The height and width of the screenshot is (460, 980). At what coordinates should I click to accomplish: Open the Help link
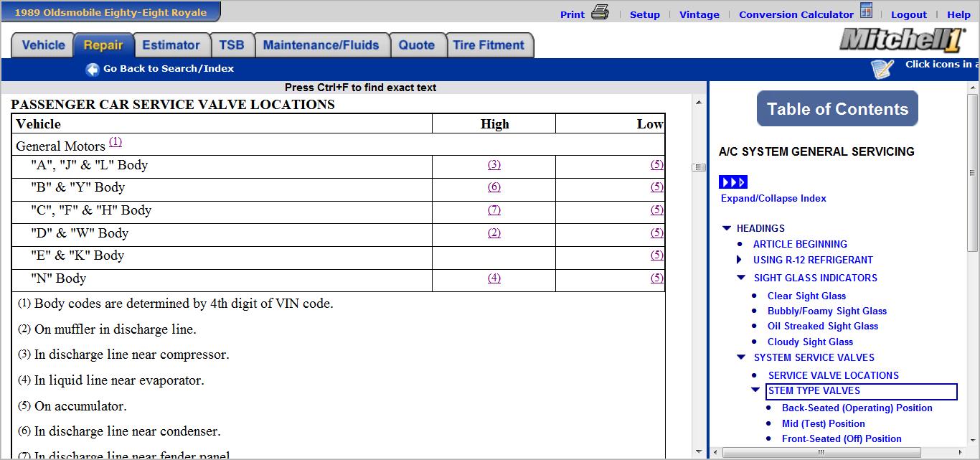[958, 14]
